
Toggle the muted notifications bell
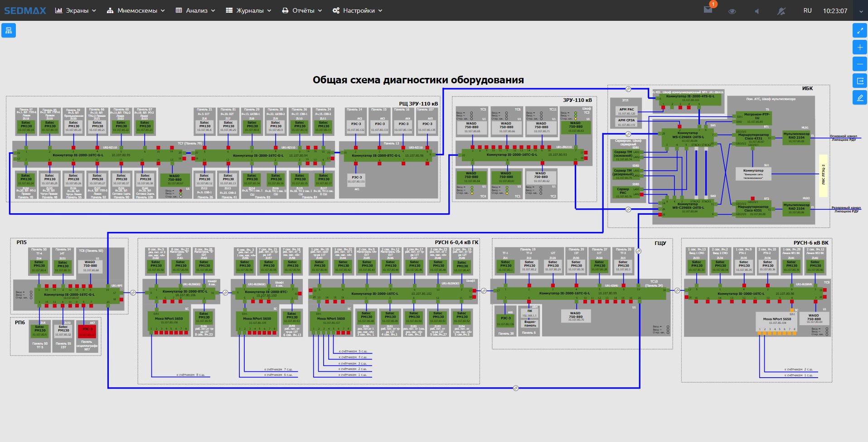(x=781, y=11)
